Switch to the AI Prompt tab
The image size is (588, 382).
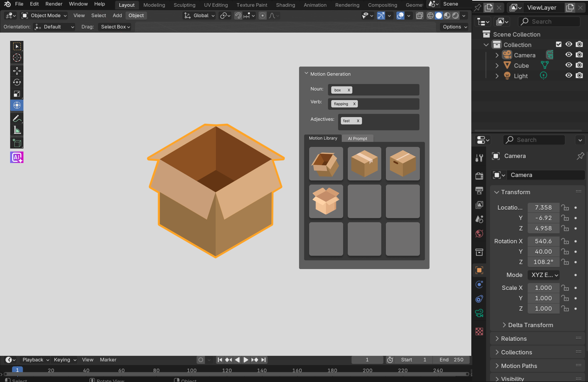coord(357,138)
